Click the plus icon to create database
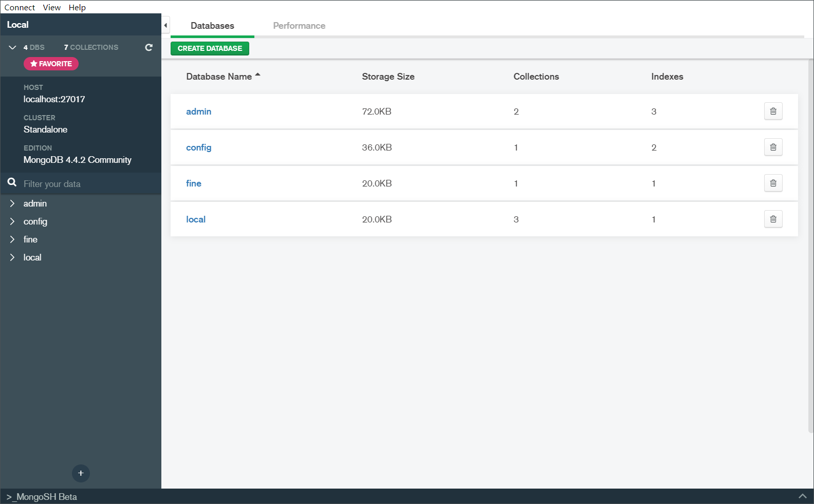This screenshot has width=814, height=504. pyautogui.click(x=81, y=473)
